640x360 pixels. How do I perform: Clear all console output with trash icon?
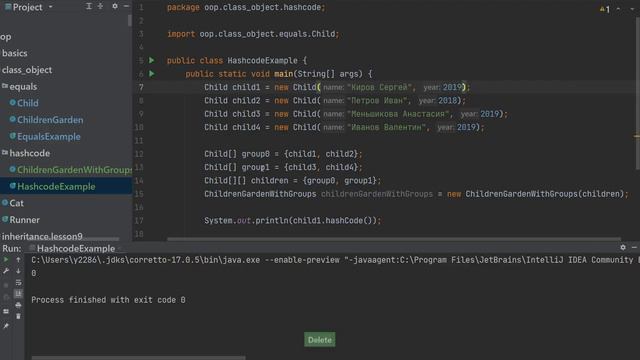[x=18, y=316]
